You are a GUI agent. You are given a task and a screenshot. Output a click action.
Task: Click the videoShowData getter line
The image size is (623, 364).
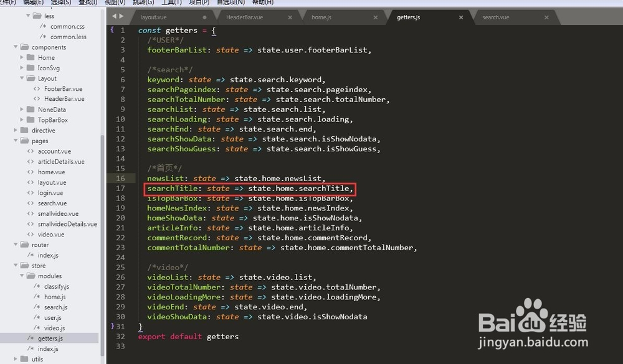click(257, 317)
